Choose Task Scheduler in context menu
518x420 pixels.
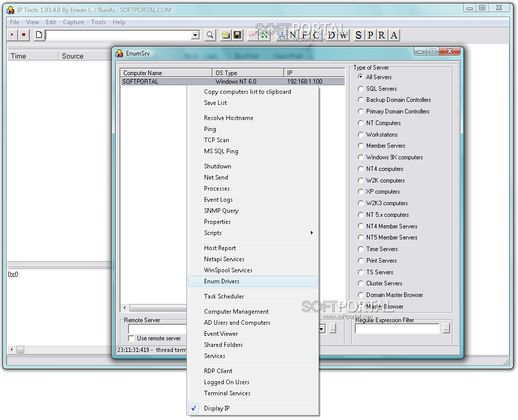tap(253, 296)
